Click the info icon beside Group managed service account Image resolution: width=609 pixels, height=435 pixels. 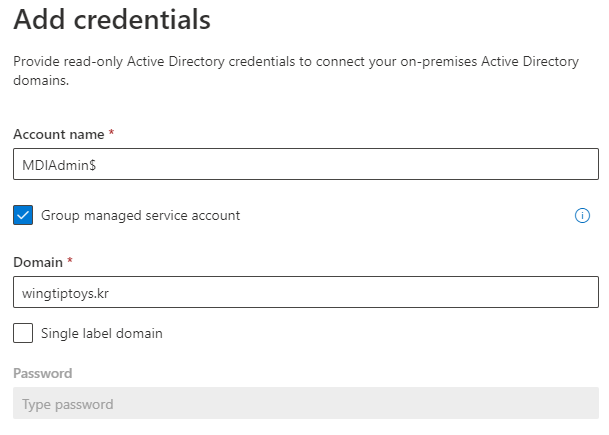click(x=582, y=215)
